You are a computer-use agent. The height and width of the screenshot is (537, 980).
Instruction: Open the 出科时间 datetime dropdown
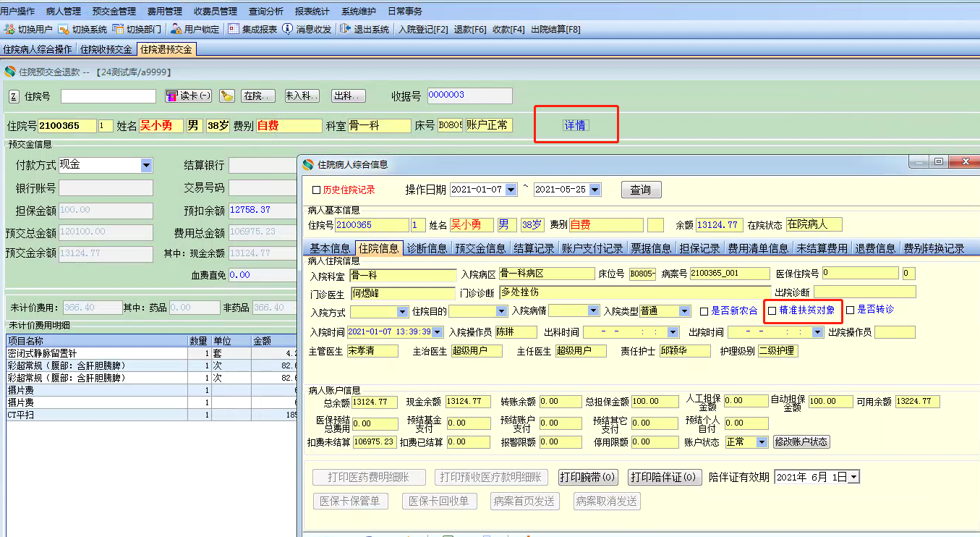click(673, 332)
